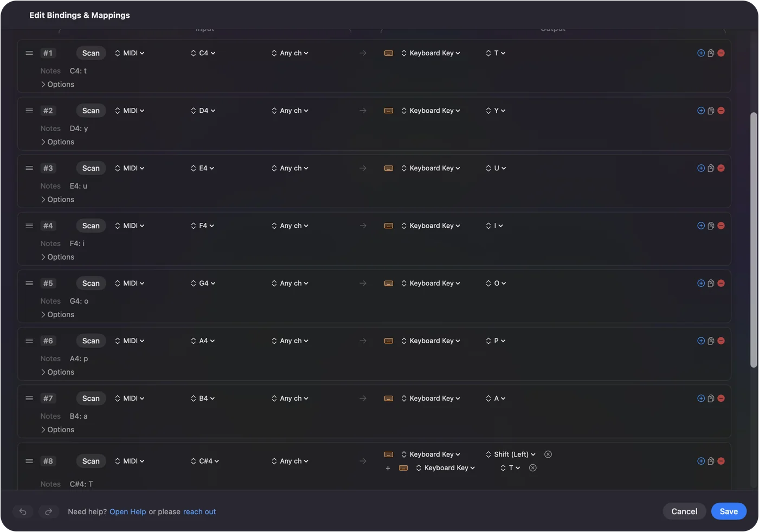The height and width of the screenshot is (532, 759).
Task: Open the Help link
Action: tap(128, 512)
